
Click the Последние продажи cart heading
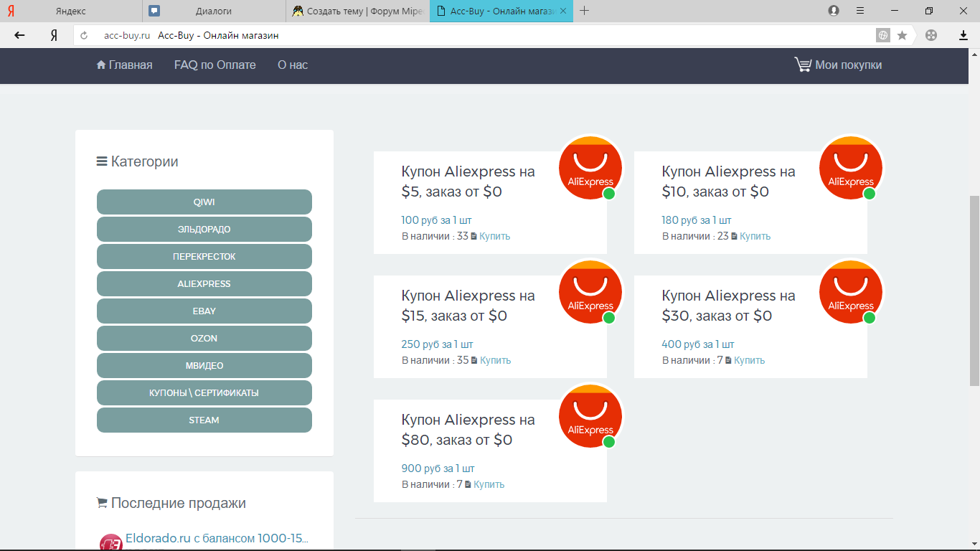171,503
